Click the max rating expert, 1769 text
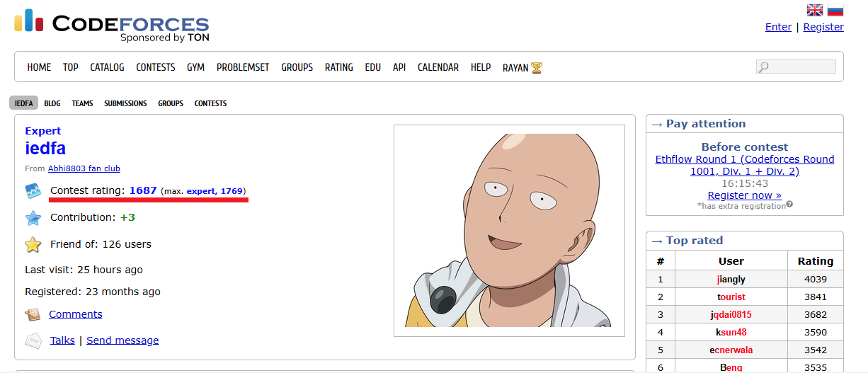This screenshot has width=868, height=373. [215, 192]
